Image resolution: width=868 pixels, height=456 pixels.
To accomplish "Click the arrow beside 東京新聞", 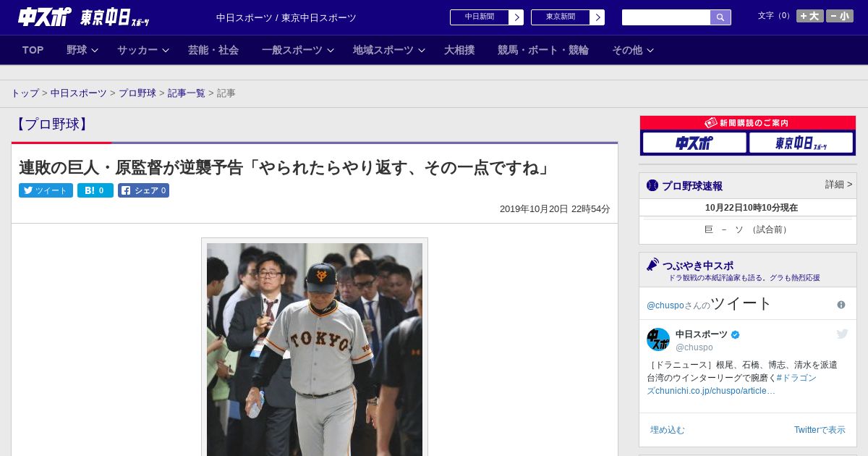I will point(597,17).
